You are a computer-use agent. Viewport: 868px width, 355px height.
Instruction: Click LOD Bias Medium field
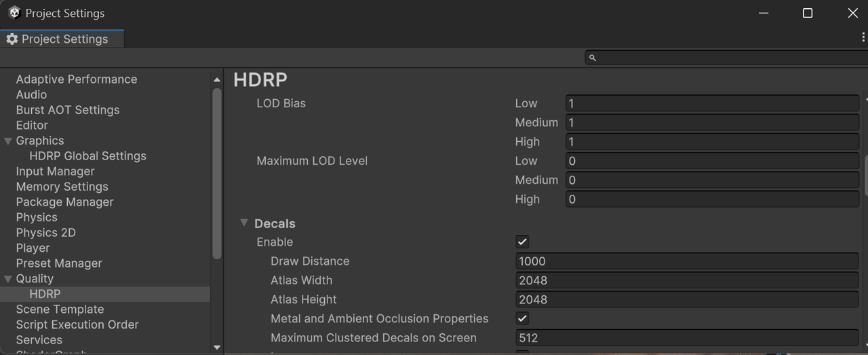pyautogui.click(x=712, y=123)
